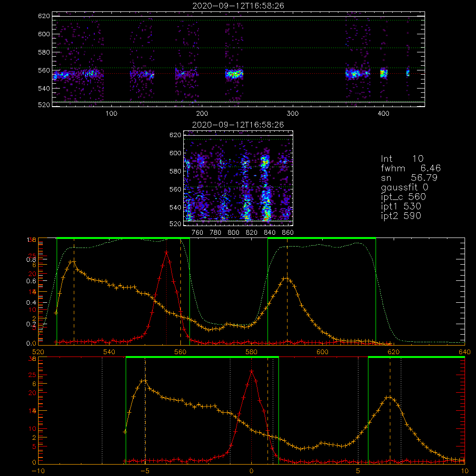This screenshot has width=476, height=476.
Task: Click the 'sn 56.79' readout
Action: click(409, 178)
